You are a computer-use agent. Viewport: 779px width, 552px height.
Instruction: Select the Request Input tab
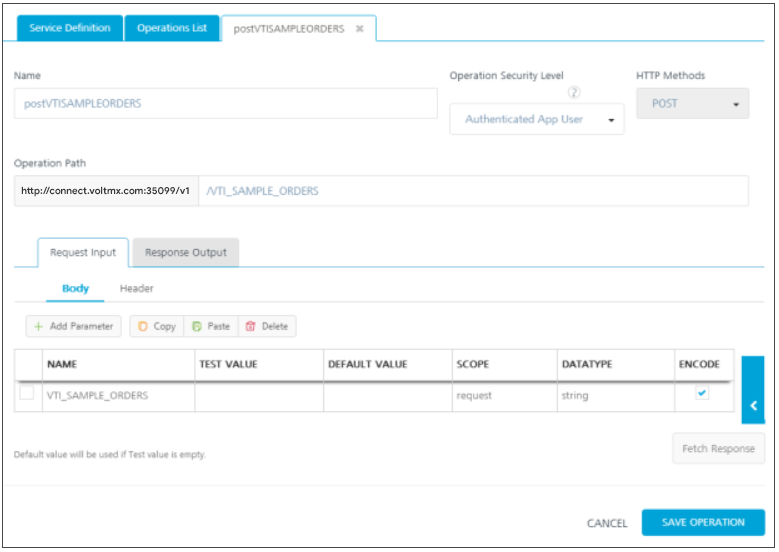pyautogui.click(x=83, y=252)
